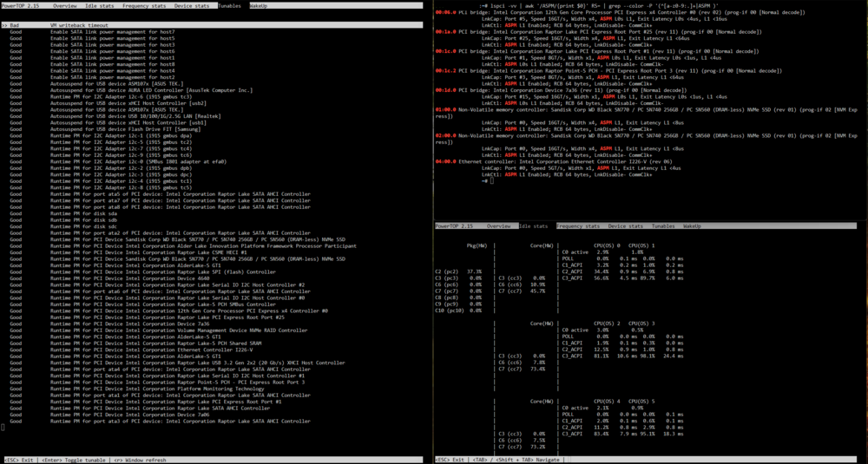
Task: Click the '00:06.0' PCI bridge address in lspci output
Action: coord(445,12)
